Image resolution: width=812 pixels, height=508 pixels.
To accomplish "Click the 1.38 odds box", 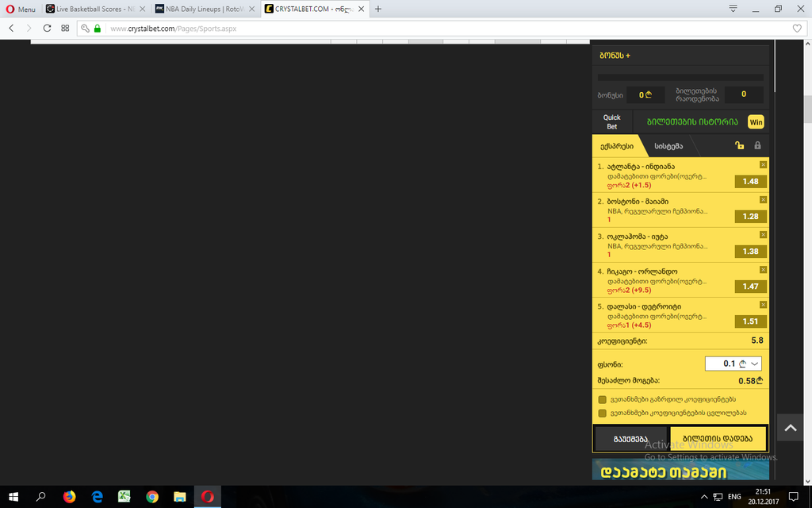I will pyautogui.click(x=750, y=252).
